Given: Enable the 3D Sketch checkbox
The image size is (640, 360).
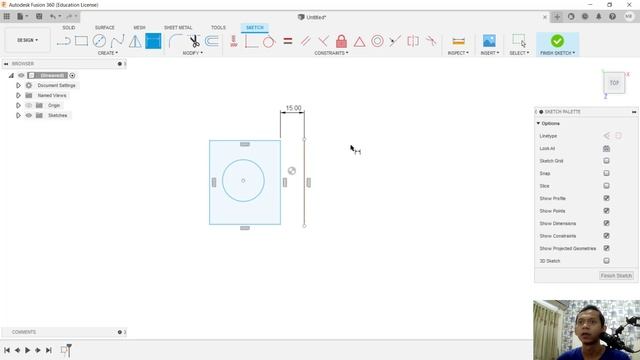Looking at the screenshot, I should click(x=606, y=261).
